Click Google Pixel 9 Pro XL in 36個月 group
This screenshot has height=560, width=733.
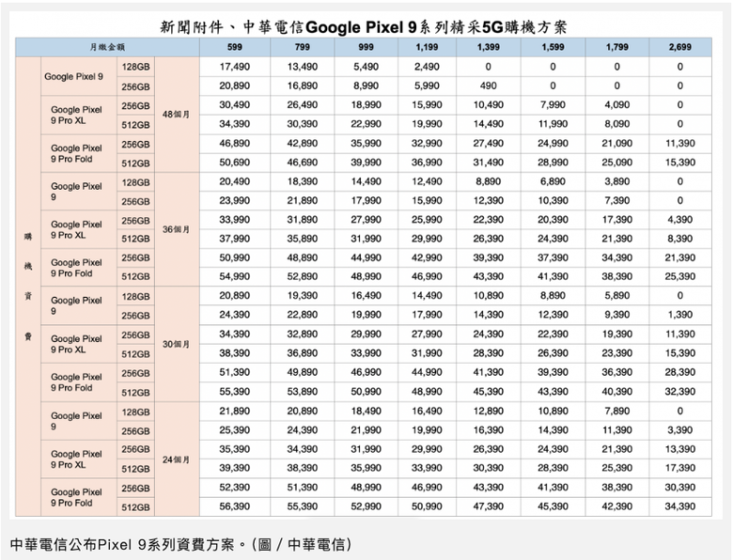[x=76, y=230]
